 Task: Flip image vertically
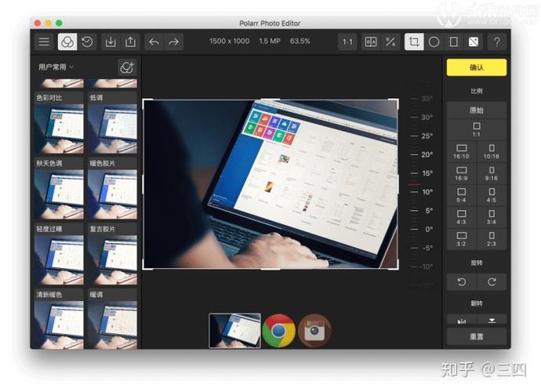tap(492, 320)
